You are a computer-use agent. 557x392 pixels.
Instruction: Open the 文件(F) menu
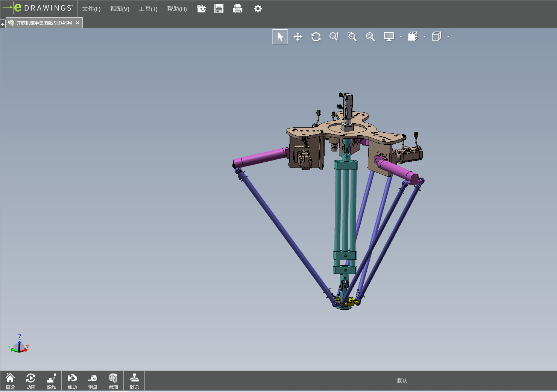(91, 9)
